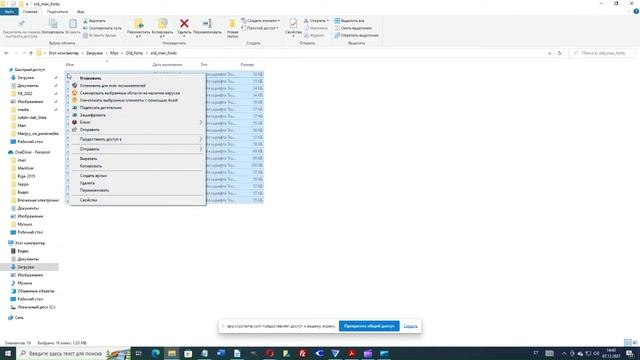Open FB_2022 folder in the sidebar
640x360 pixels.
[25, 93]
